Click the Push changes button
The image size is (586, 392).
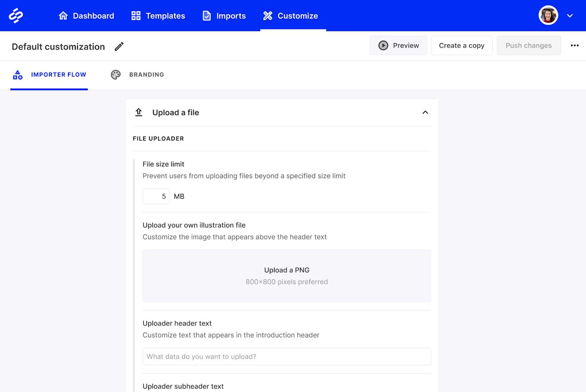point(528,45)
